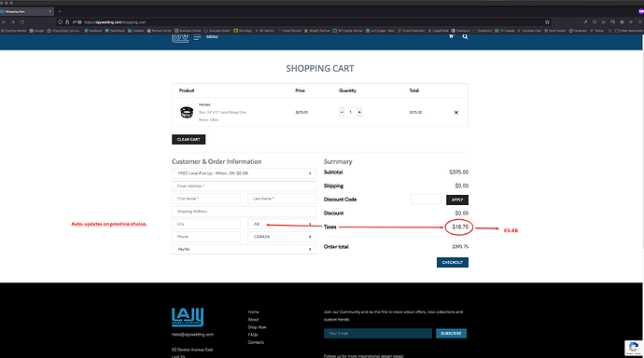Decrease quantity with the minus button

[x=342, y=112]
